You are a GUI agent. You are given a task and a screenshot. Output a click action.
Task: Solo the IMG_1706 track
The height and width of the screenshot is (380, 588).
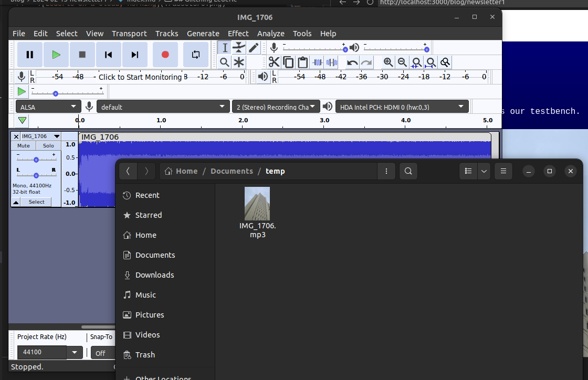point(48,146)
